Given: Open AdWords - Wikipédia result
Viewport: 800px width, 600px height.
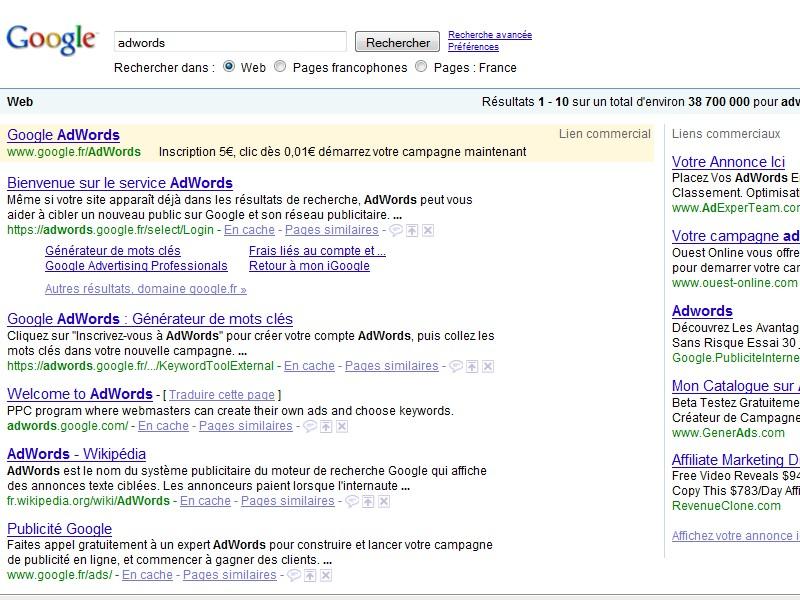Looking at the screenshot, I should [x=77, y=454].
